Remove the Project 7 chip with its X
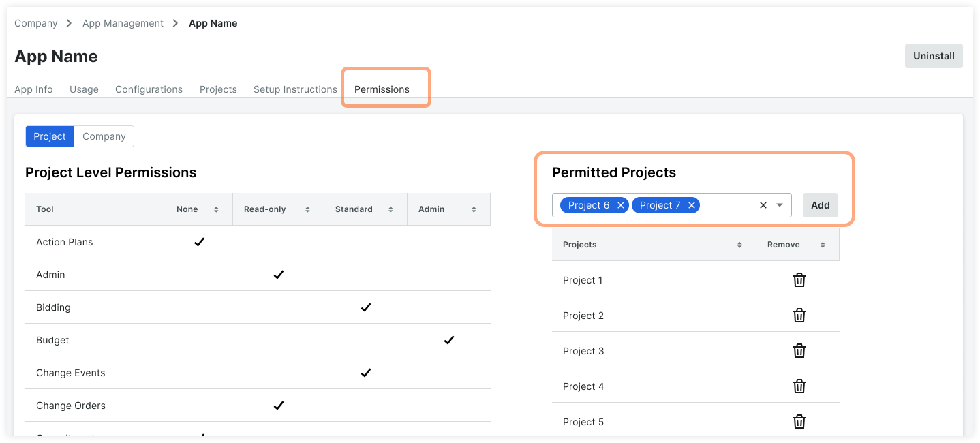 click(691, 204)
